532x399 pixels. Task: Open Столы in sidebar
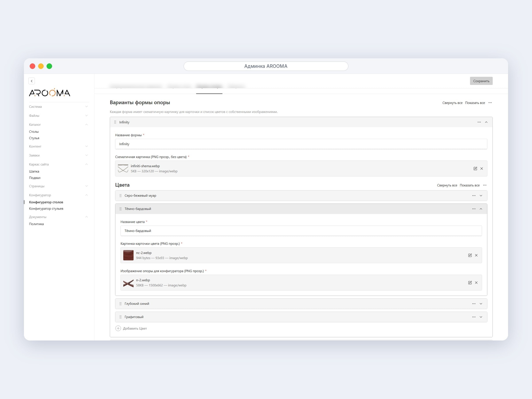[x=34, y=132]
